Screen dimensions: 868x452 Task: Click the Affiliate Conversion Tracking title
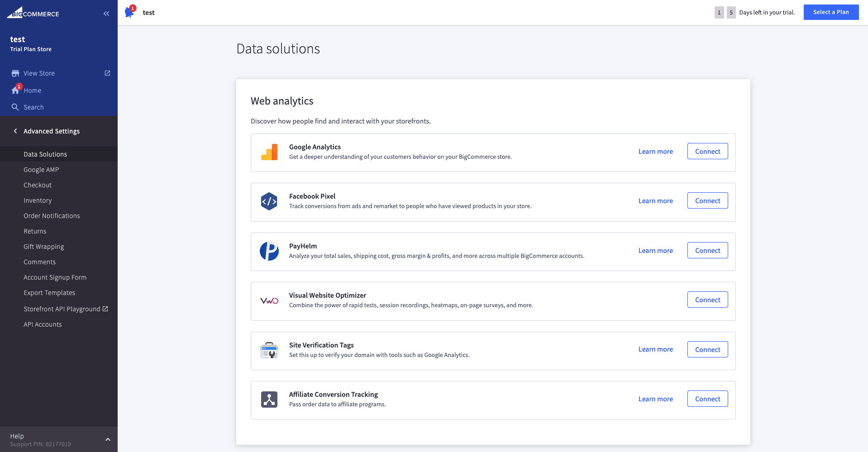click(x=334, y=395)
